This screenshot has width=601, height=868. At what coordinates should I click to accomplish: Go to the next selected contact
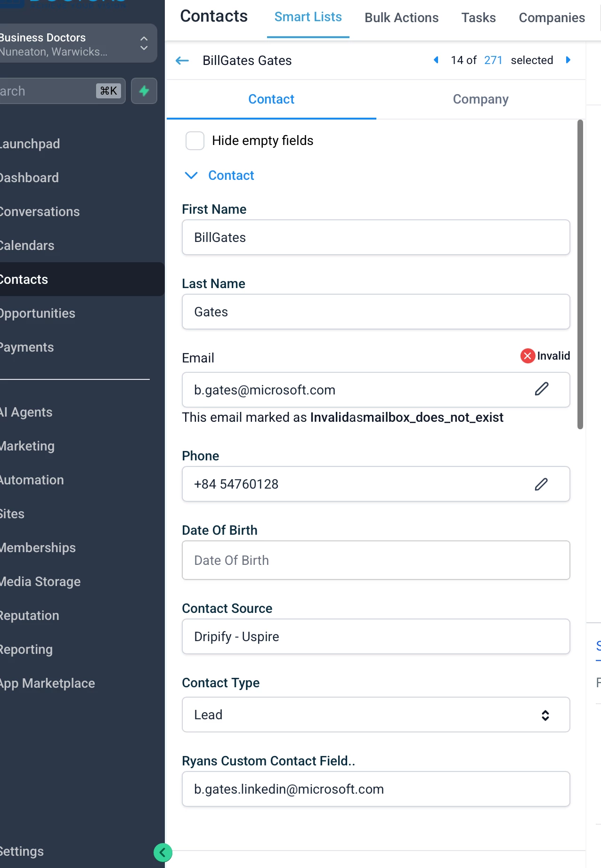[x=568, y=60]
